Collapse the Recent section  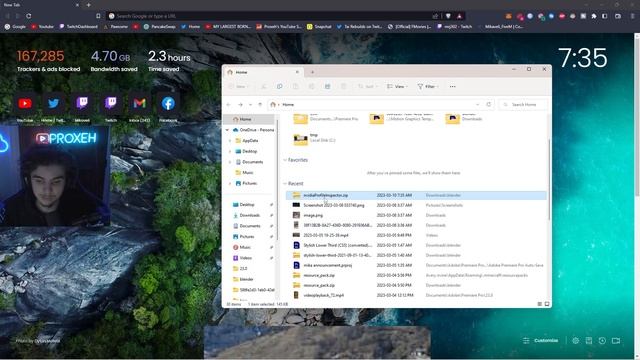[x=285, y=184]
